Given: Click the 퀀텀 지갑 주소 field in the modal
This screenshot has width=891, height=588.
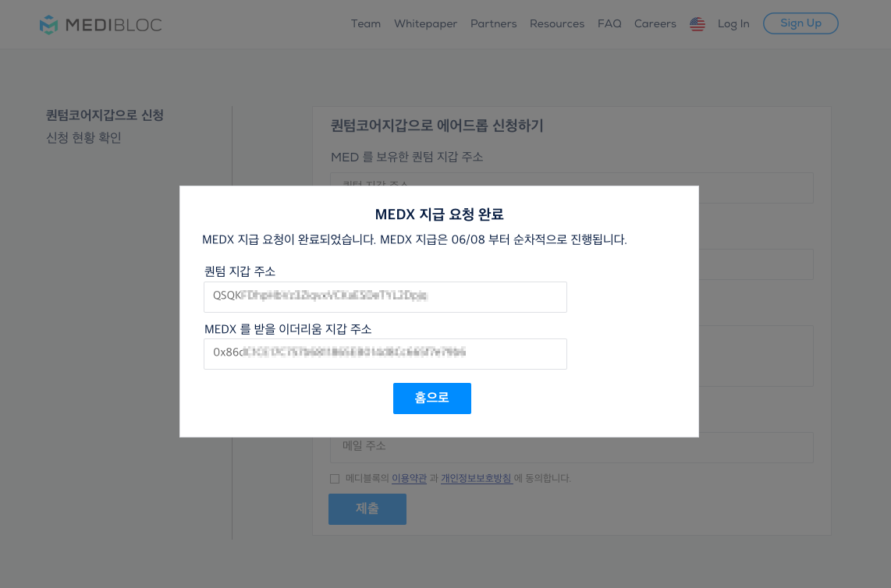Looking at the screenshot, I should click(x=385, y=296).
